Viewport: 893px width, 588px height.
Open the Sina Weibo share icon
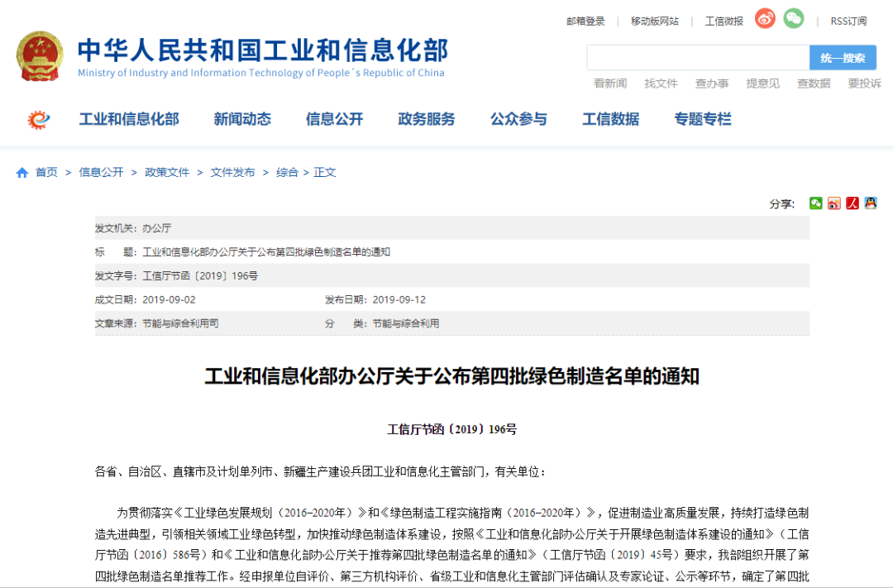point(834,203)
